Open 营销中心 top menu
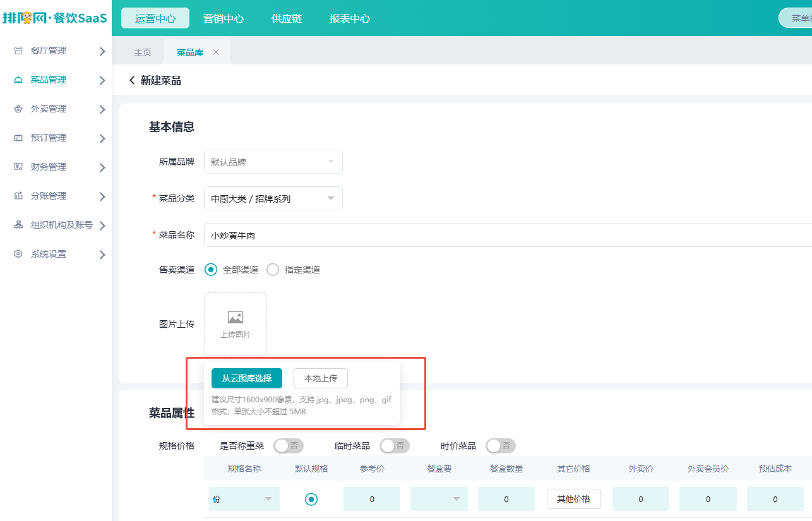Viewport: 812px width, 521px height. click(x=224, y=18)
